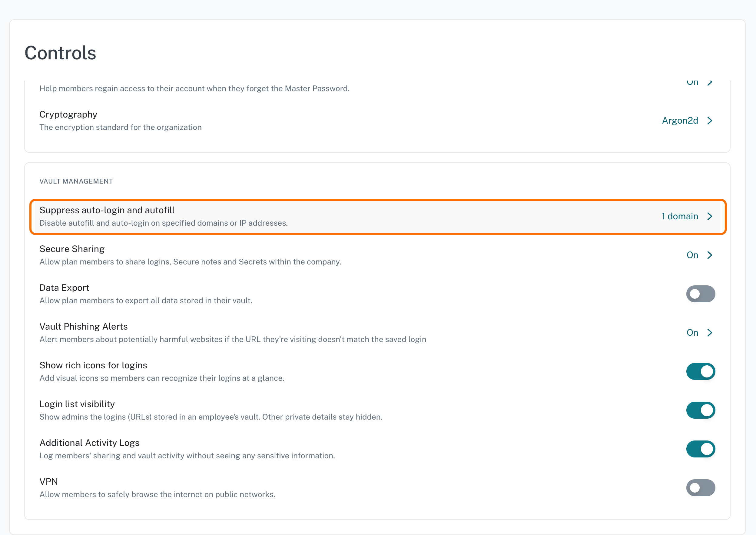
Task: Turn off Login list visibility switch
Action: (700, 410)
